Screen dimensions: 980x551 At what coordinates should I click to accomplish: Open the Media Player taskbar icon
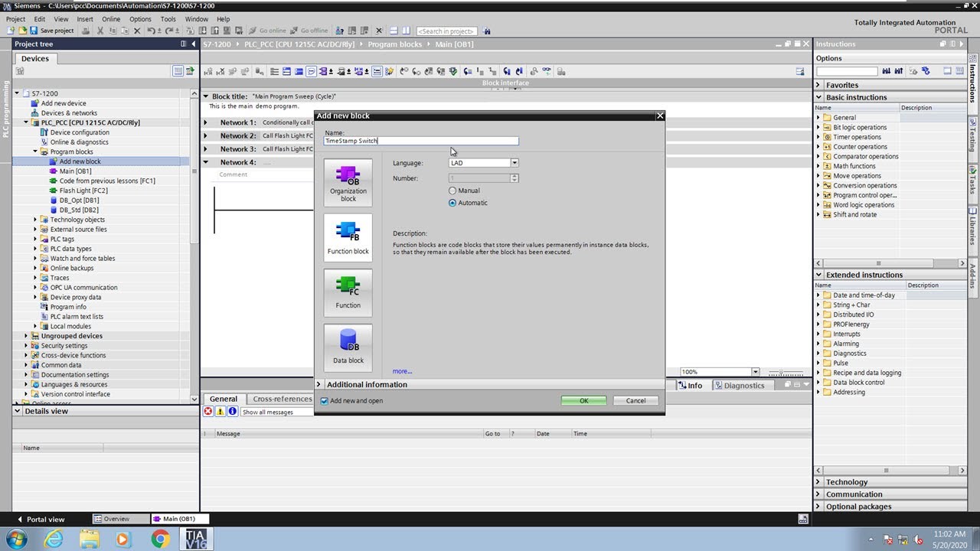coord(123,540)
